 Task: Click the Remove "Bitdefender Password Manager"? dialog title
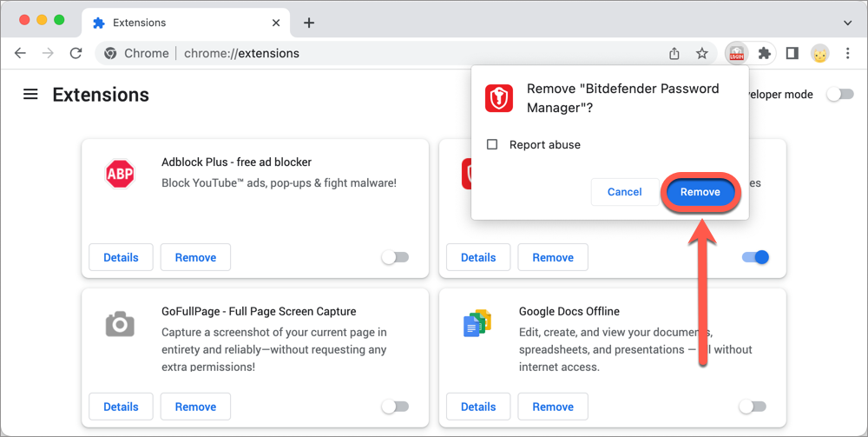pos(622,98)
